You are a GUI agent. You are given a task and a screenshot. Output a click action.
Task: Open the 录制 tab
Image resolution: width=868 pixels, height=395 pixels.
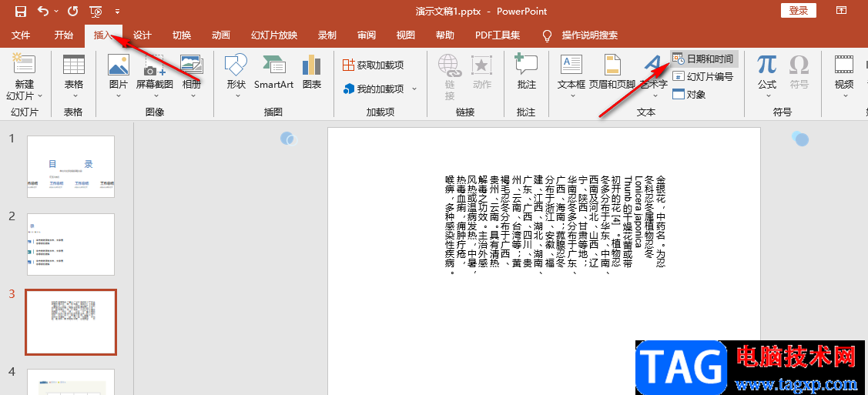coord(327,35)
